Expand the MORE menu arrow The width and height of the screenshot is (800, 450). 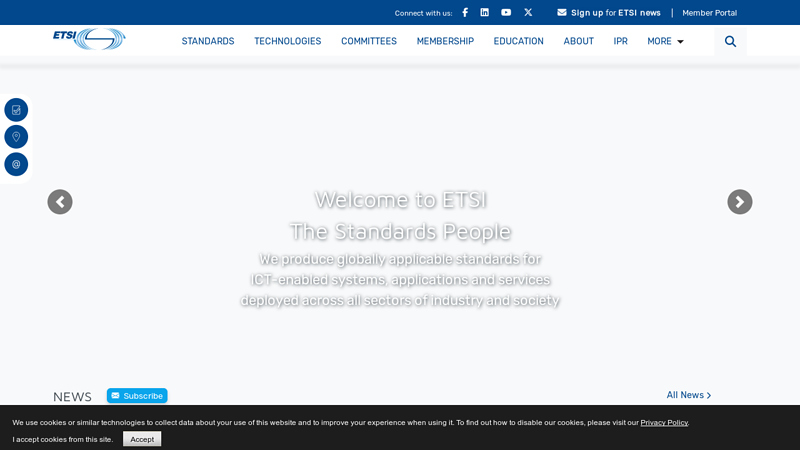(680, 42)
